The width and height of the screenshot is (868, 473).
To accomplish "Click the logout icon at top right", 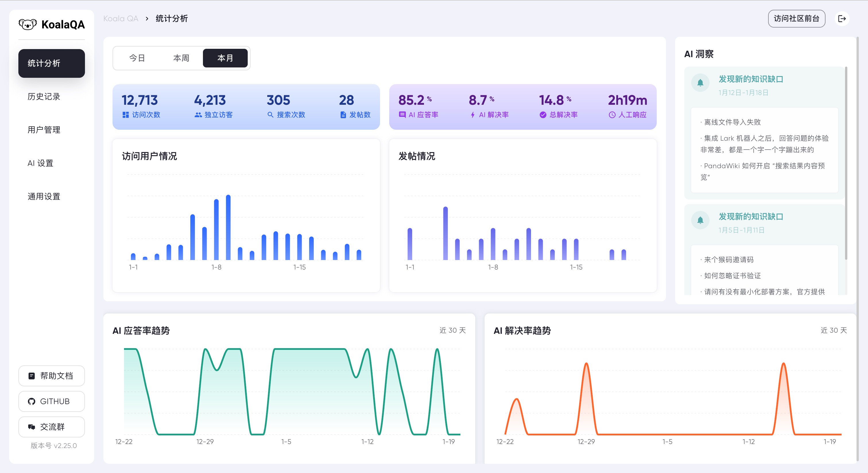I will pos(842,19).
